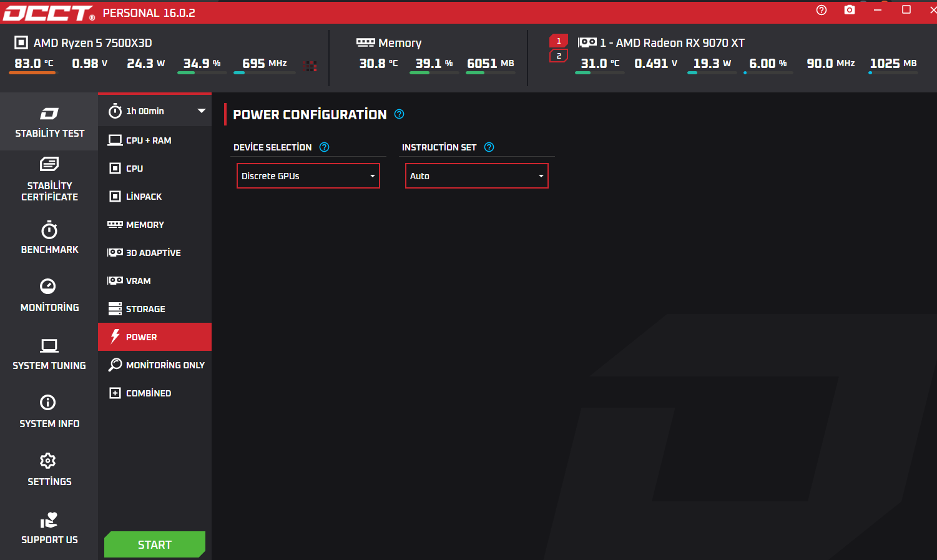Click the CPU voltage 0.98 V reading

tap(90, 64)
